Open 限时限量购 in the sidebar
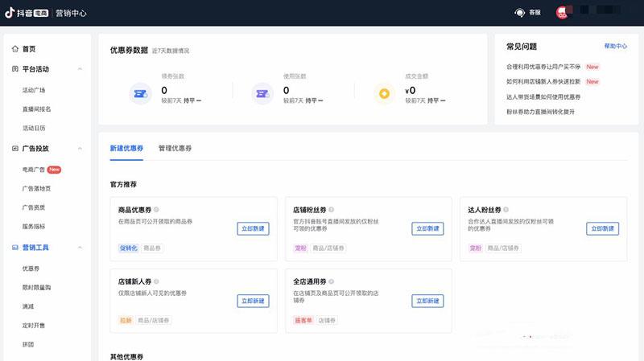Viewport: 644px width, 361px height. tap(37, 287)
